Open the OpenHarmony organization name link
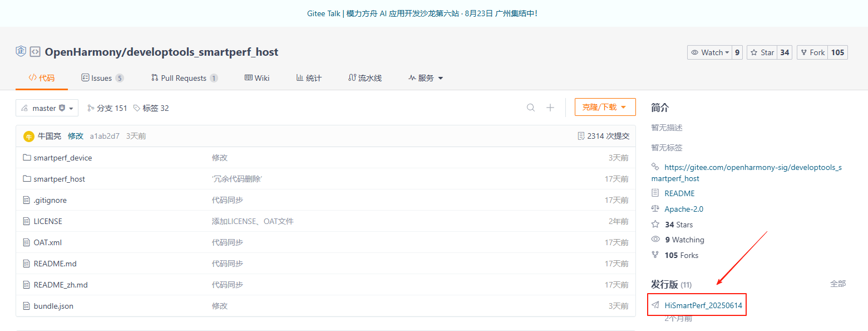Screen dimensions: 868x331 point(83,52)
